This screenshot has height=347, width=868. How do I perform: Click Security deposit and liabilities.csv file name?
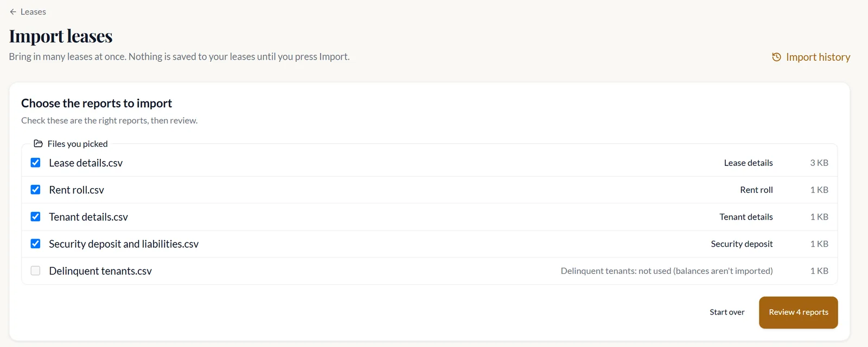coord(124,244)
